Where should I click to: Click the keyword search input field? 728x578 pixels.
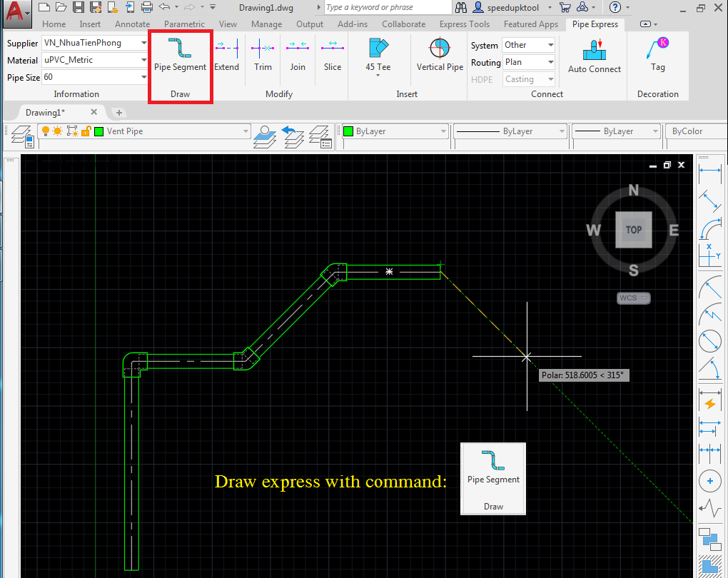pos(386,8)
